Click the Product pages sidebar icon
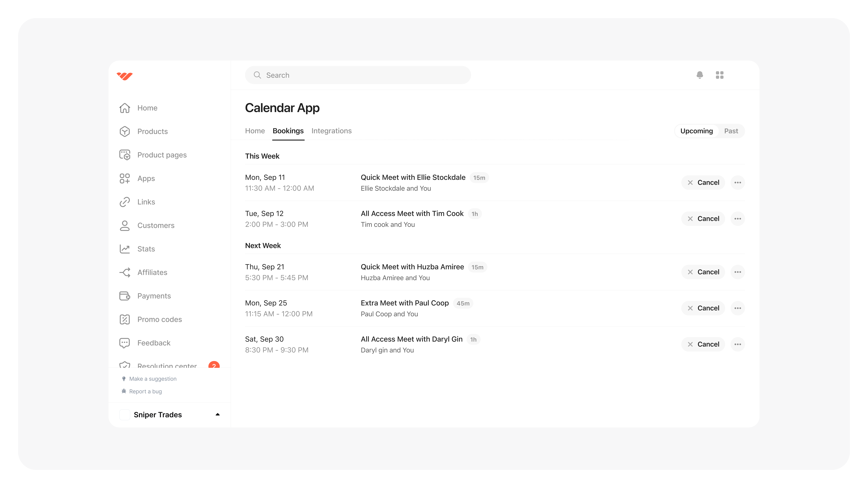Viewport: 868px width, 488px height. (125, 155)
